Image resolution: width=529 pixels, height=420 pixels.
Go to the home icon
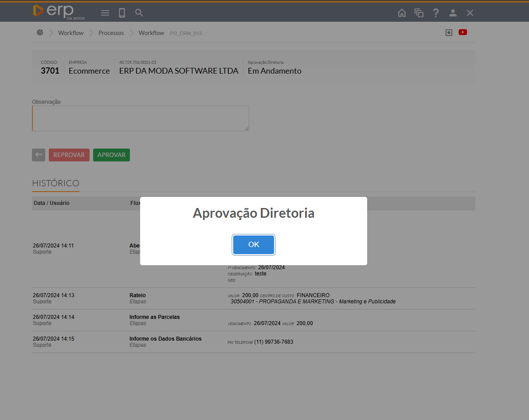point(402,13)
